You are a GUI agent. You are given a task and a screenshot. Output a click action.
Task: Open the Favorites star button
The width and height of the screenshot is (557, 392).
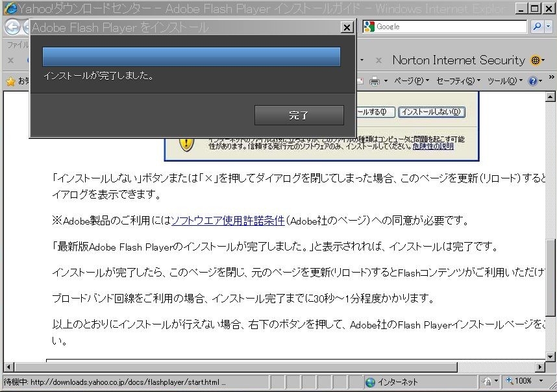tap(11, 81)
